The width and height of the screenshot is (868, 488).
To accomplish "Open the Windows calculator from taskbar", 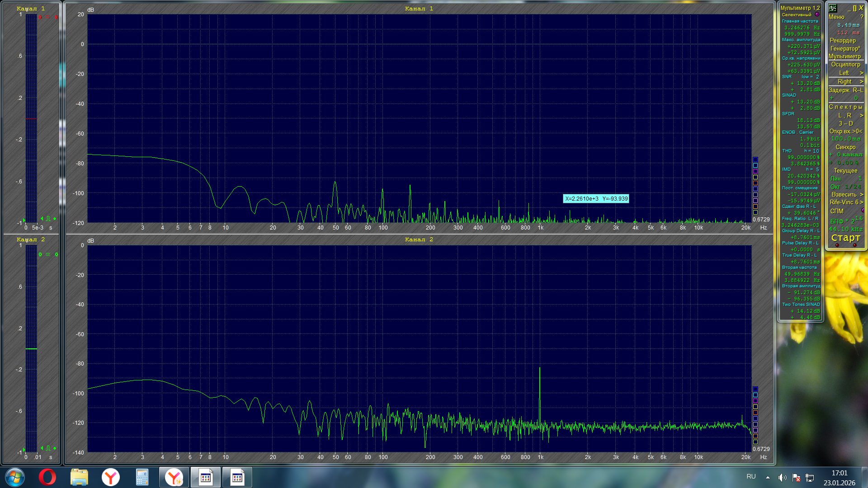I will (142, 477).
